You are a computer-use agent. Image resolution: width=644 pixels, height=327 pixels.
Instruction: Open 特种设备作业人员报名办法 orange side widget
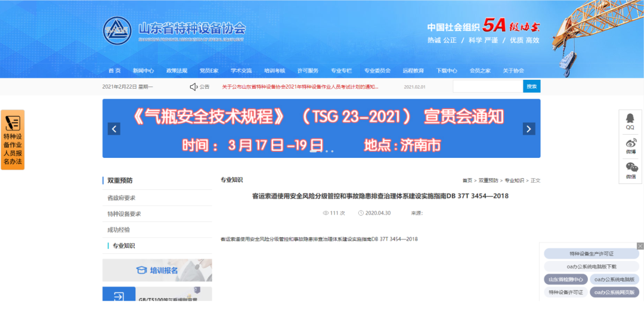pyautogui.click(x=13, y=140)
